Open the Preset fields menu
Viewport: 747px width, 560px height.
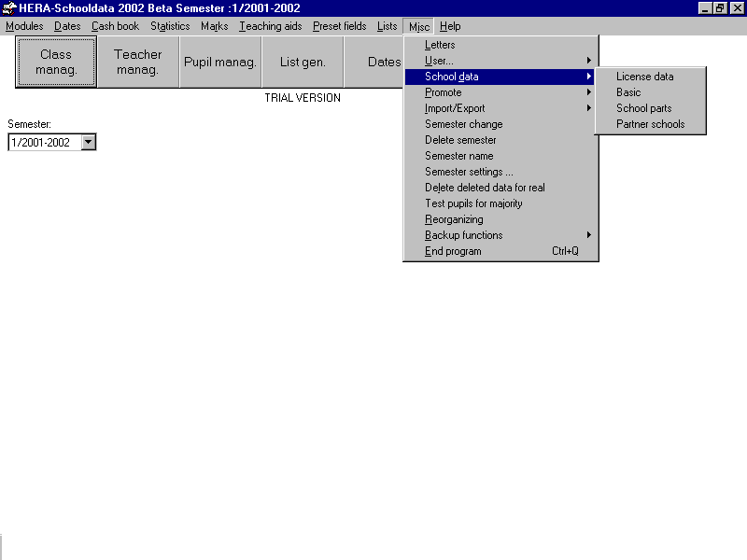(339, 26)
